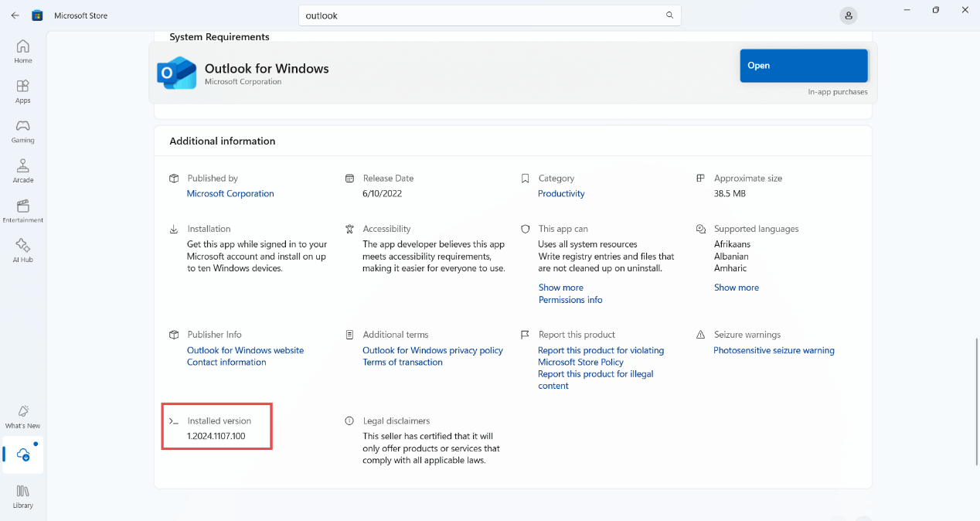
Task: Click the vertical page scrollbar
Action: [x=976, y=400]
